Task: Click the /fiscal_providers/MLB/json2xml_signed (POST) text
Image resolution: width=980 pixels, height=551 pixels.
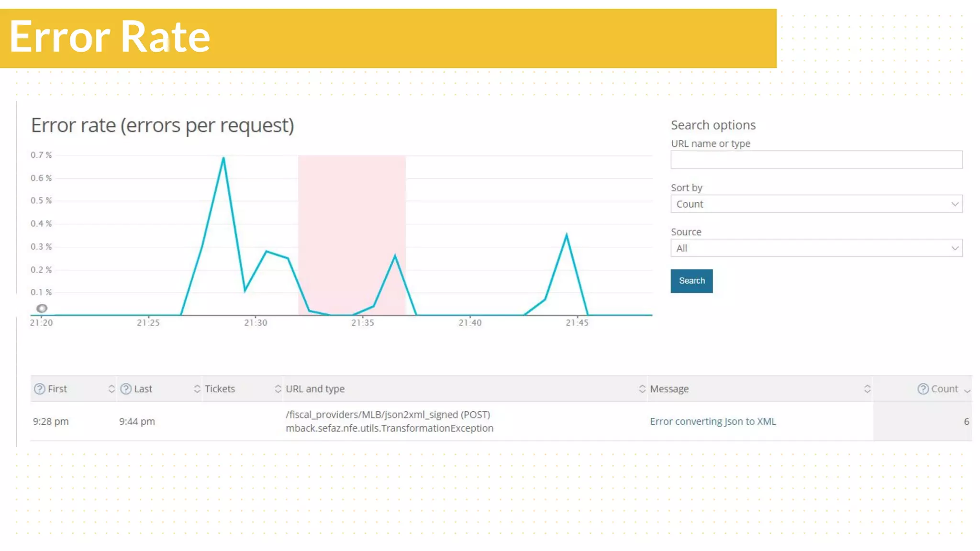Action: [x=388, y=415]
